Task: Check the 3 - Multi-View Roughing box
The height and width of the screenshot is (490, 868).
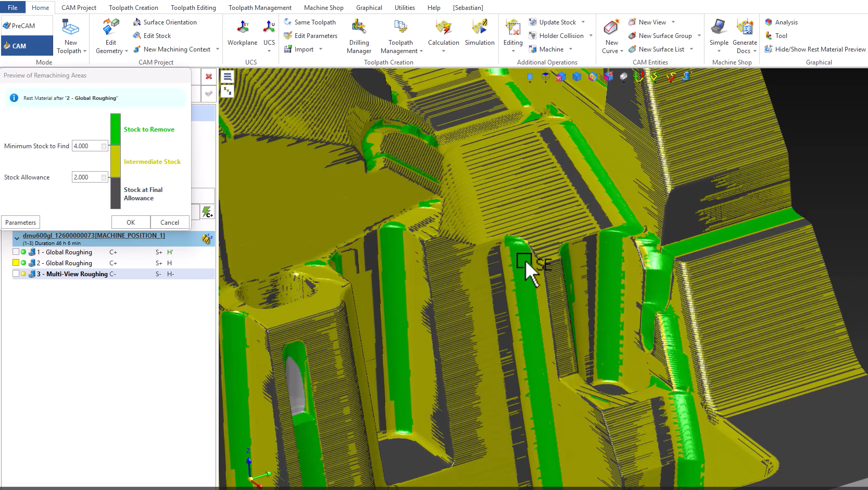Action: click(x=16, y=274)
